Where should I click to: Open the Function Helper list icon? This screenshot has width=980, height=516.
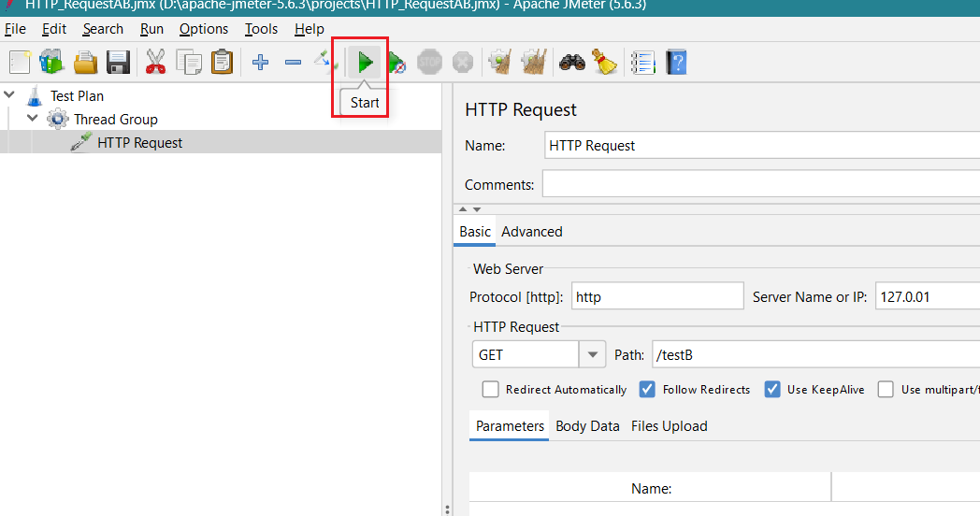pos(642,63)
